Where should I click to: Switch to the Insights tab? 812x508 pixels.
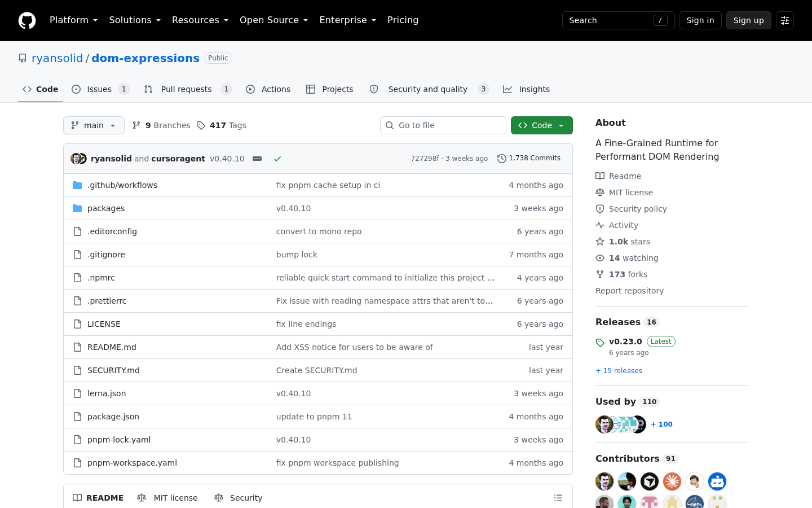point(527,89)
